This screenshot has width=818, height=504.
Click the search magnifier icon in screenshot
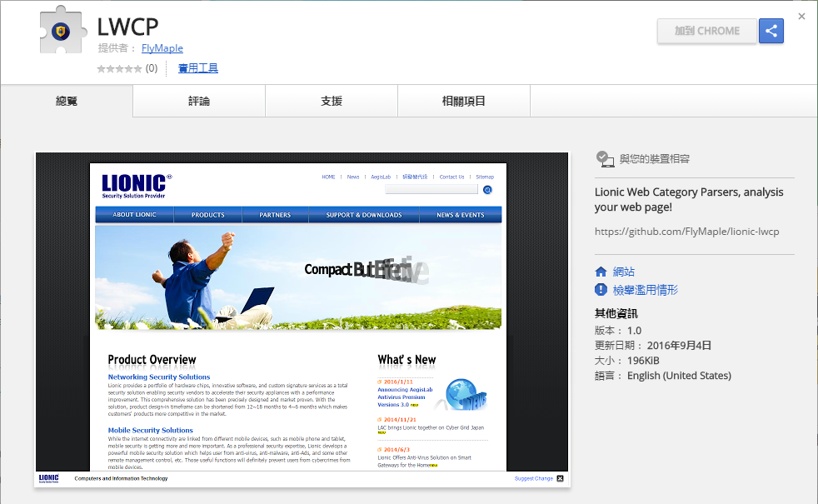(487, 190)
